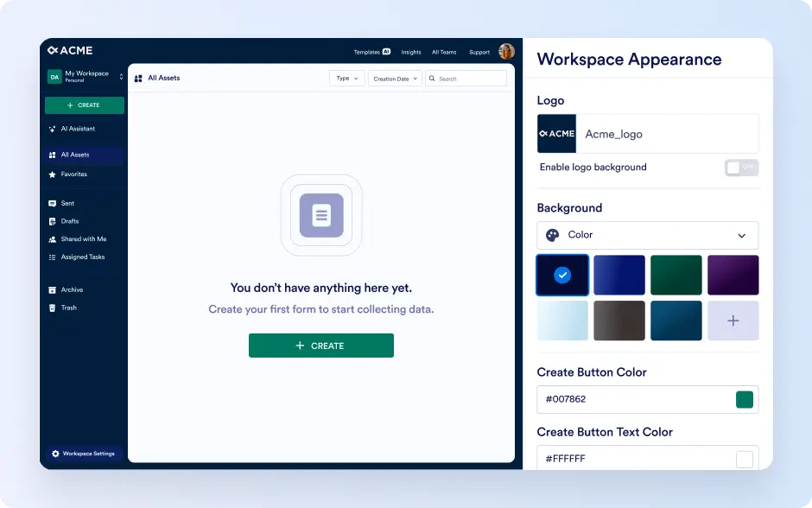
Task: Toggle Enable logo background switch
Action: click(x=741, y=168)
